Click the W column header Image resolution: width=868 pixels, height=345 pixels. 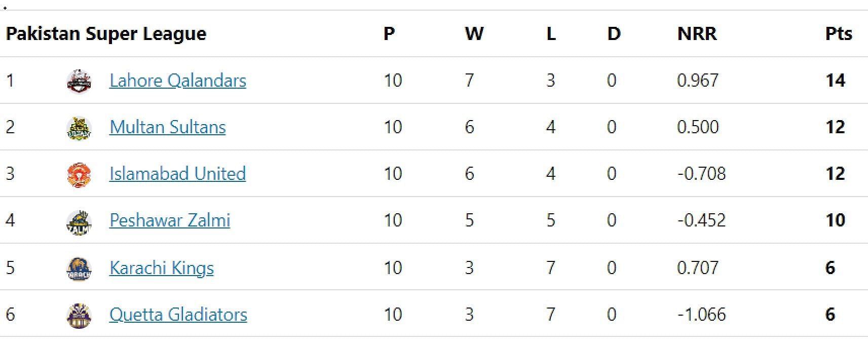(474, 34)
